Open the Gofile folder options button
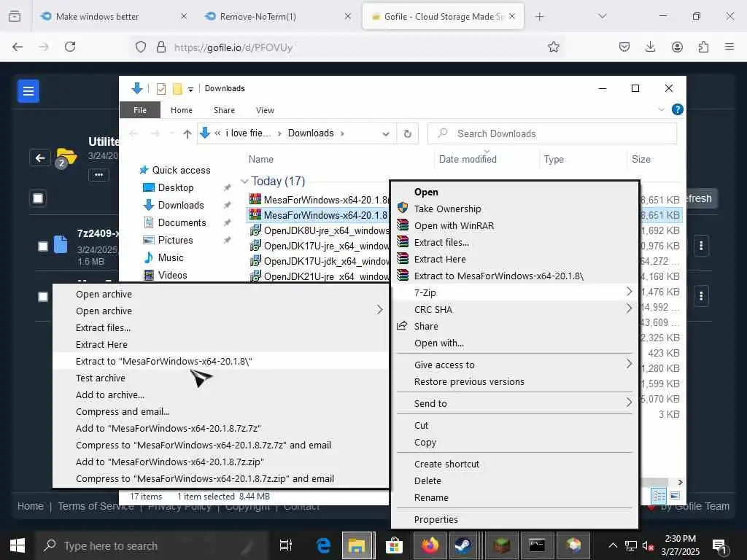Viewport: 747px width, 560px height. [98, 175]
